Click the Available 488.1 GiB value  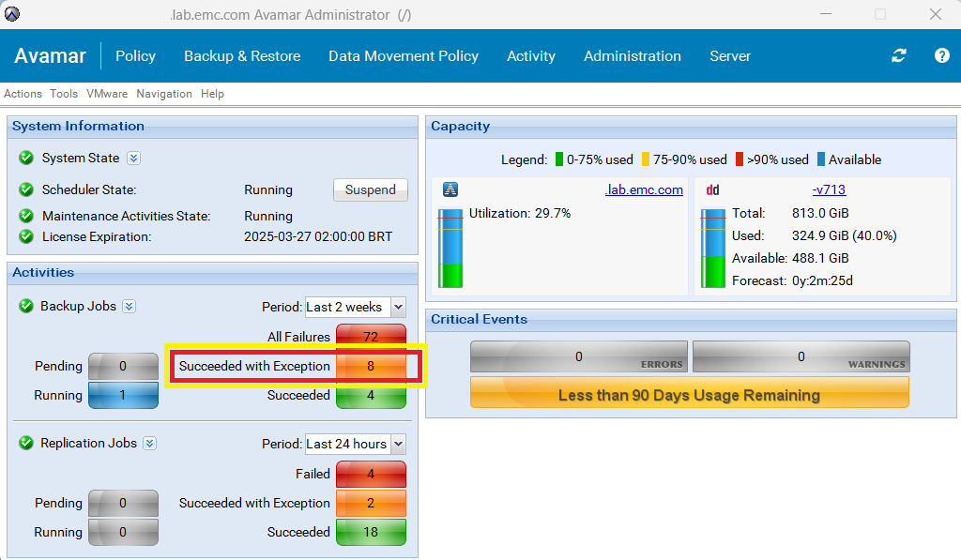820,258
